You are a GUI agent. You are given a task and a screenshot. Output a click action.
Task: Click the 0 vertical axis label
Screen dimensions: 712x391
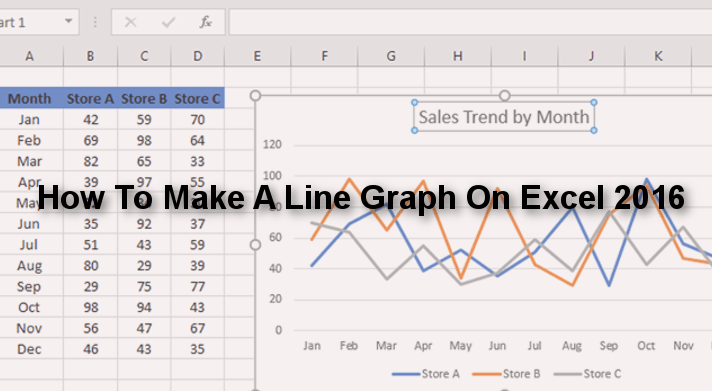coord(278,330)
